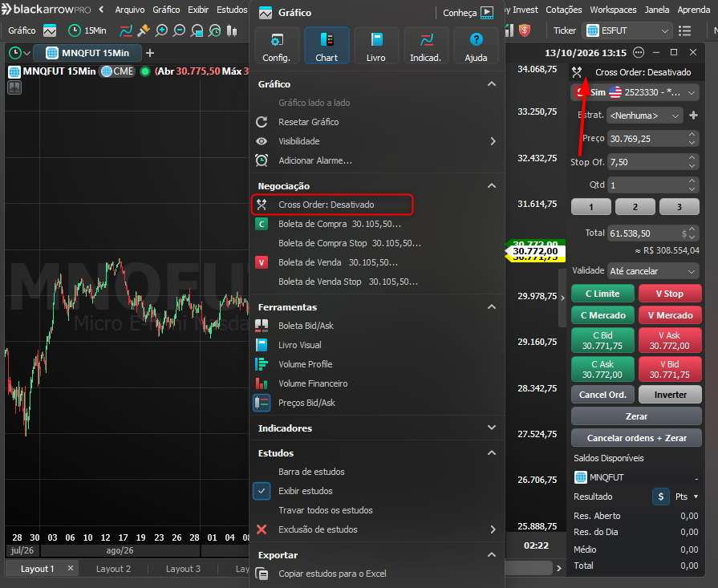Open the Ticker ESFUT dropdown

(x=627, y=30)
